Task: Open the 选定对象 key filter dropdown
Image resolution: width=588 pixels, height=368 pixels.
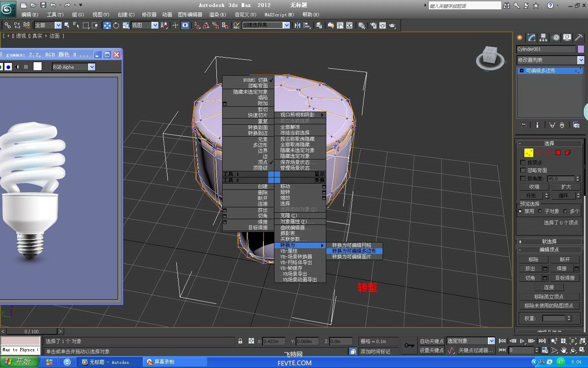Action: click(x=491, y=341)
